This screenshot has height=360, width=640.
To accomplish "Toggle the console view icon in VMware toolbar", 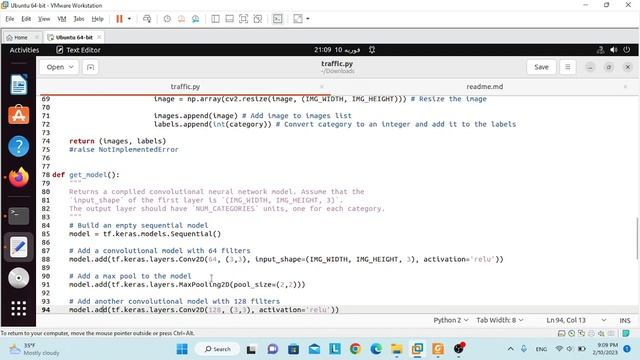I will (x=277, y=19).
